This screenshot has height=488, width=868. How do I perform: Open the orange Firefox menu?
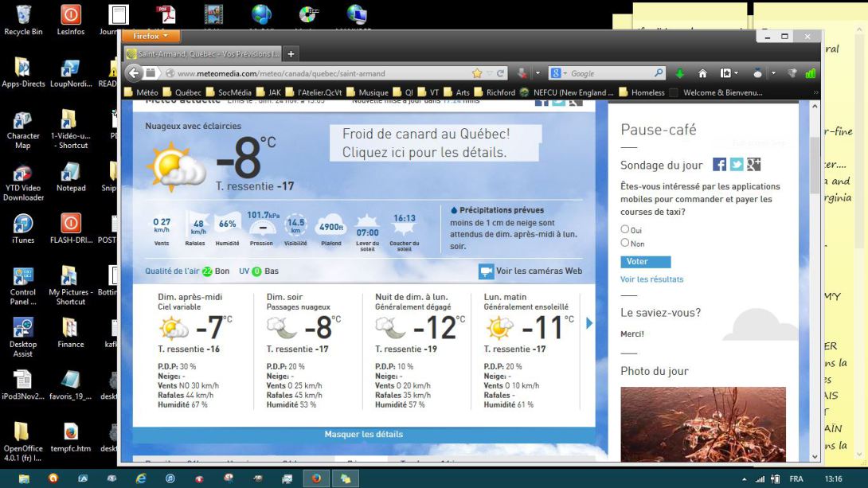click(151, 36)
